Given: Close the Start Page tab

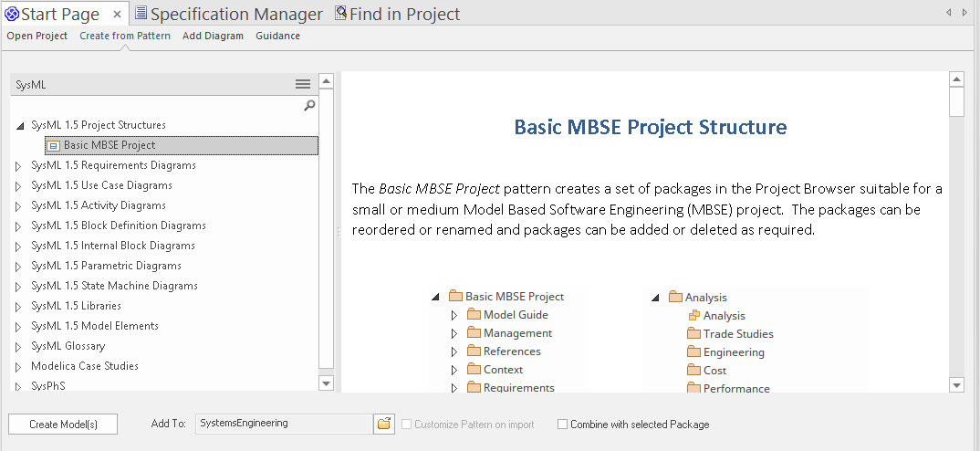Looking at the screenshot, I should (x=118, y=14).
